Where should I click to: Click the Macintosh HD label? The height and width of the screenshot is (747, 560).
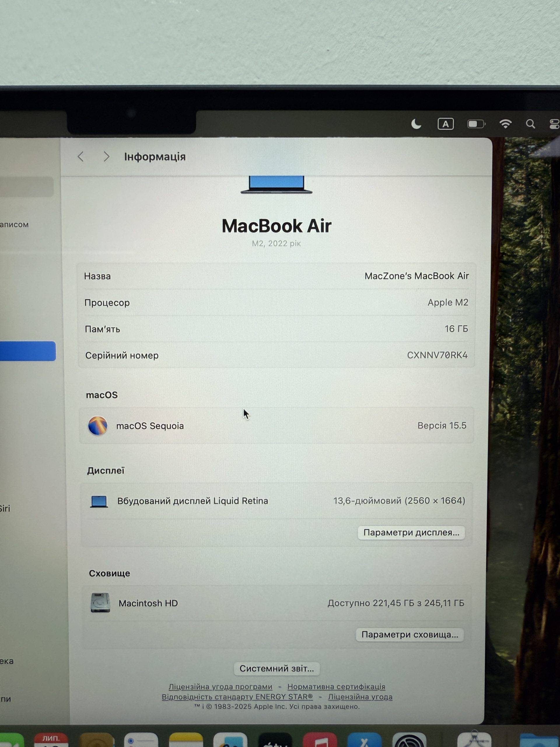[148, 603]
